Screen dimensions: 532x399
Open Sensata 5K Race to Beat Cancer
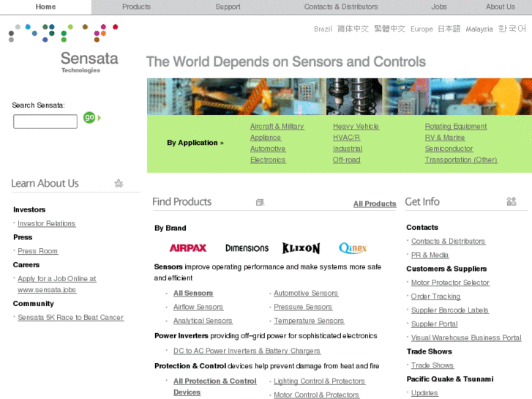point(70,317)
